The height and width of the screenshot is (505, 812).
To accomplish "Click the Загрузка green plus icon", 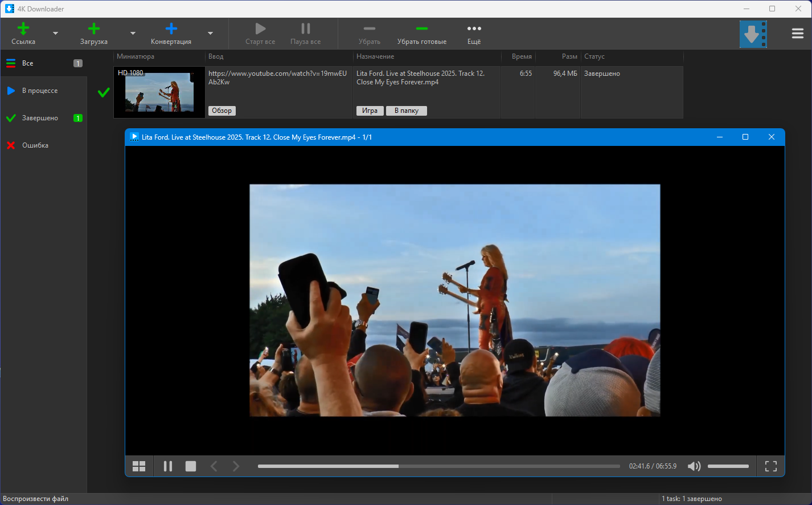I will [x=94, y=29].
